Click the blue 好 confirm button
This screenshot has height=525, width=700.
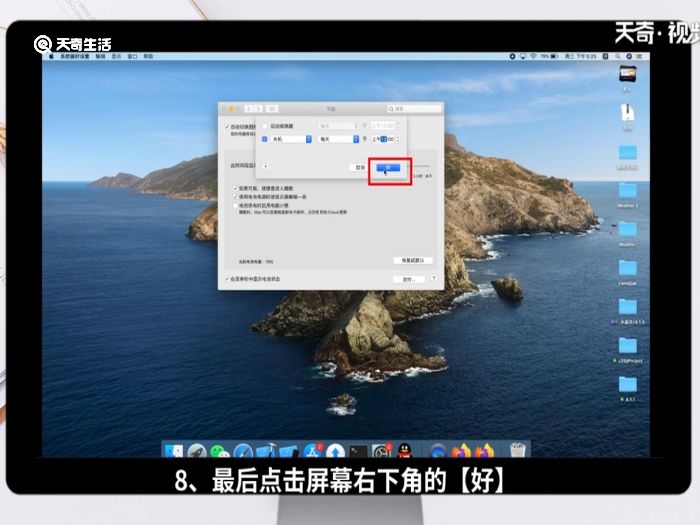[x=388, y=167]
